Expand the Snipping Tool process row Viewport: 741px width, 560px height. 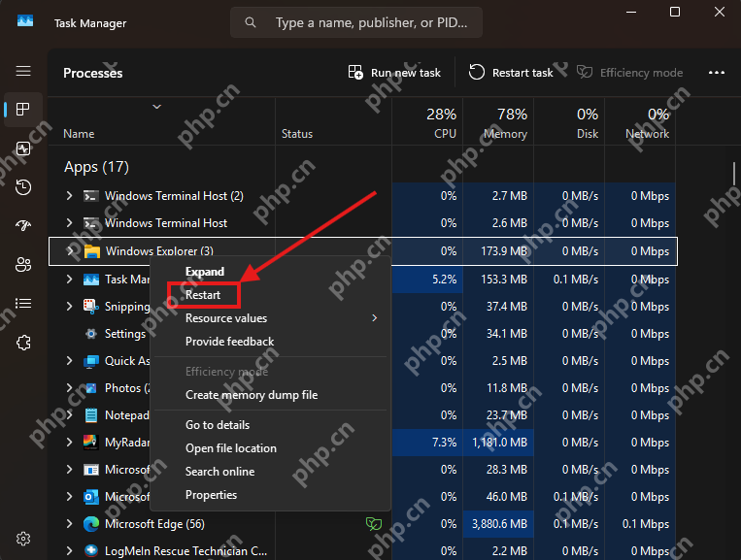point(70,306)
